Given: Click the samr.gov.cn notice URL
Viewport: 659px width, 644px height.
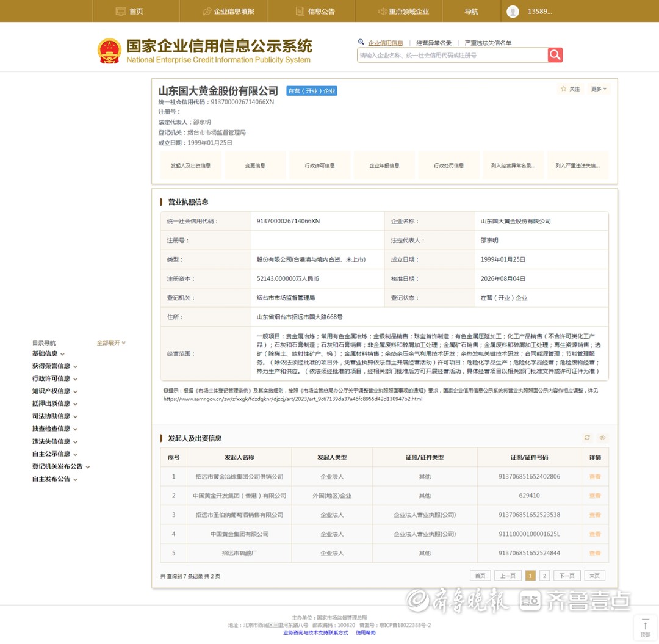Looking at the screenshot, I should tap(293, 399).
